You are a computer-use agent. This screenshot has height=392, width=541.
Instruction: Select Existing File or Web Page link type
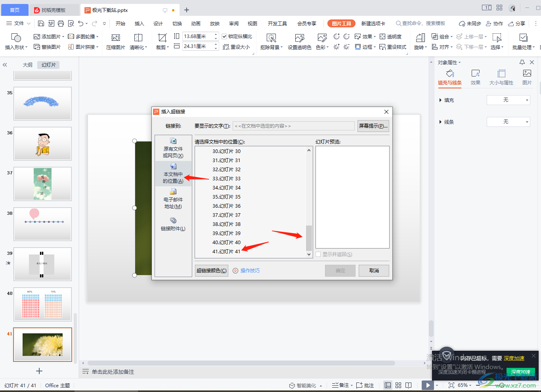click(173, 148)
